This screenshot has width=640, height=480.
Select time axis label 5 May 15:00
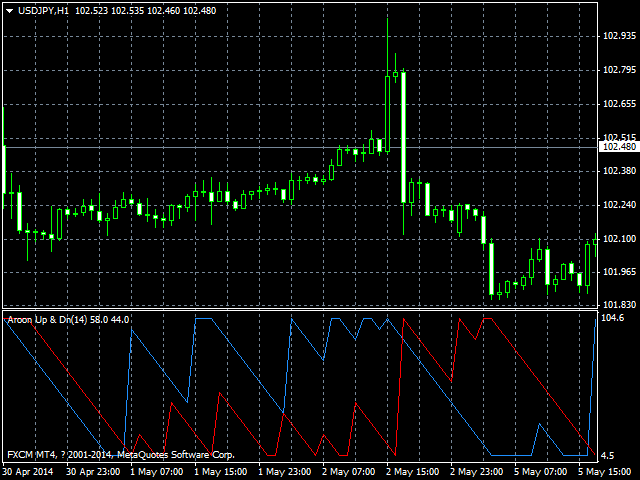click(x=605, y=472)
